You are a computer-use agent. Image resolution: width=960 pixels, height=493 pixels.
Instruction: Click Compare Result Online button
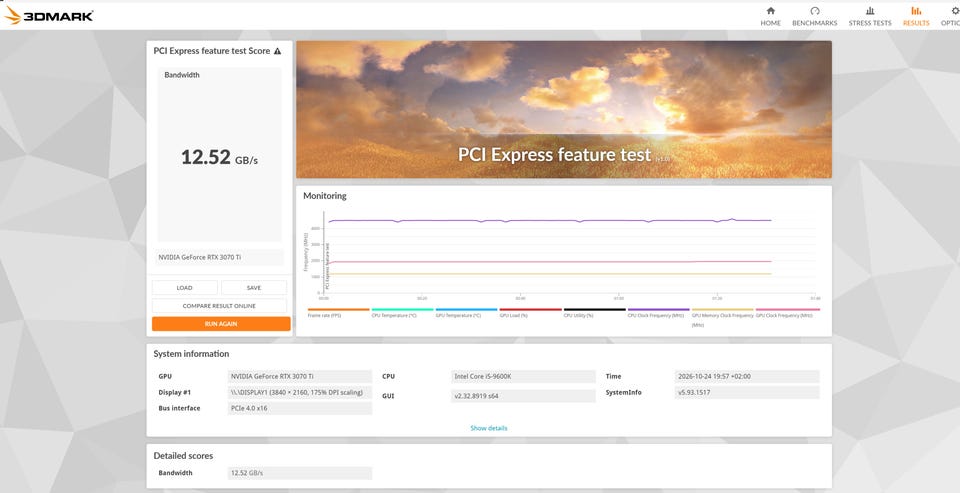coord(219,306)
